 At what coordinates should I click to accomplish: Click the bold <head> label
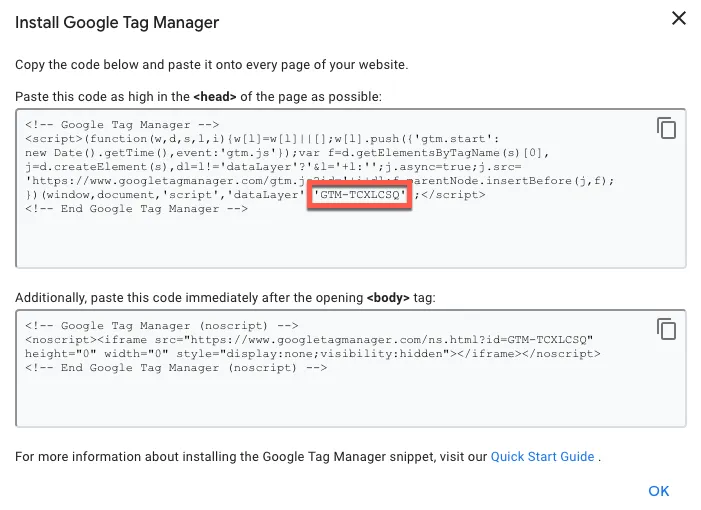(214, 96)
